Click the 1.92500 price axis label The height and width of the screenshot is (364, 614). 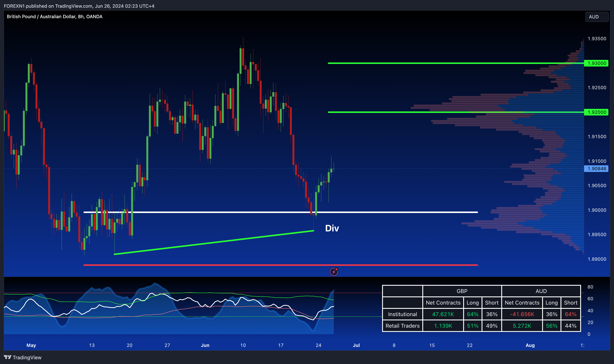pyautogui.click(x=597, y=87)
